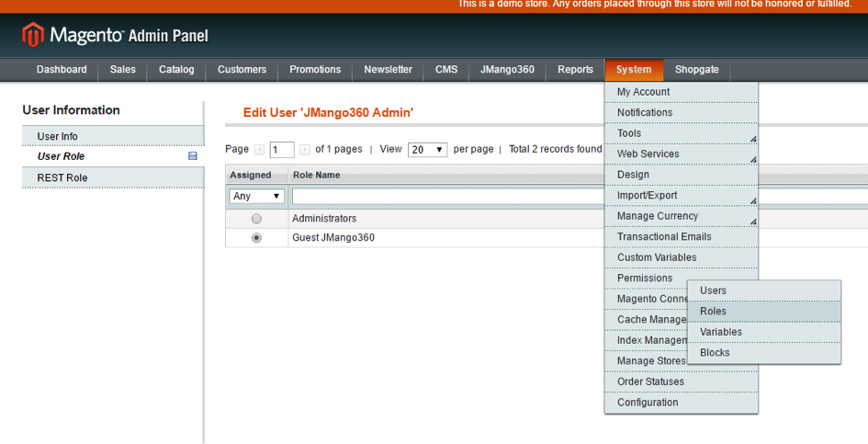Click the page number input field
The width and height of the screenshot is (868, 444).
click(282, 150)
